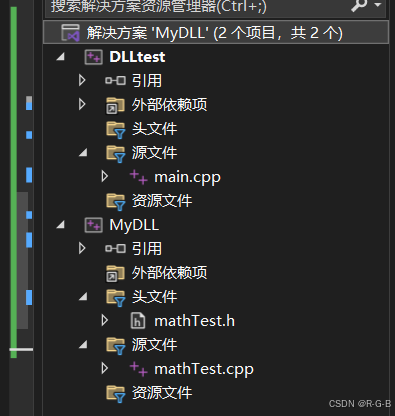The image size is (395, 416).
Task: Expand 引用 under DLLtest
Action: 82,80
